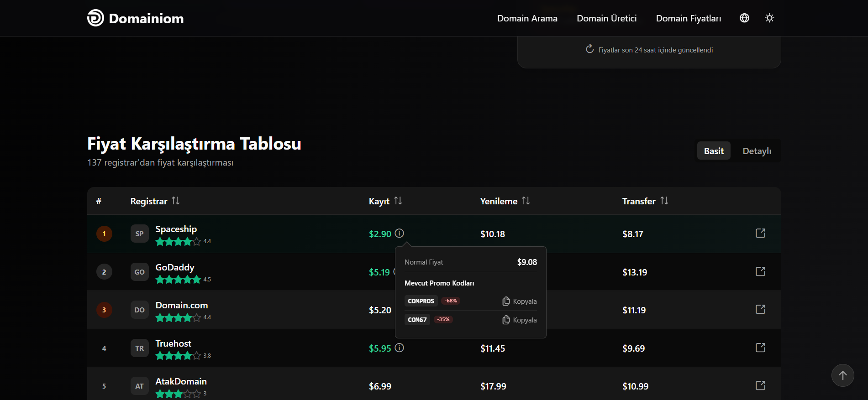868x400 pixels.
Task: Click Spaceship transfer price $8.17
Action: pyautogui.click(x=633, y=234)
